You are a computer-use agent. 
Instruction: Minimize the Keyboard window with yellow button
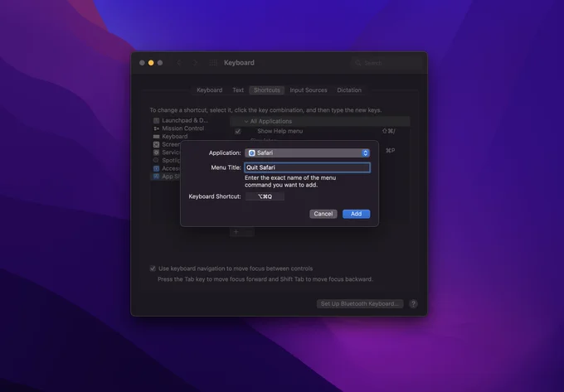coord(151,63)
